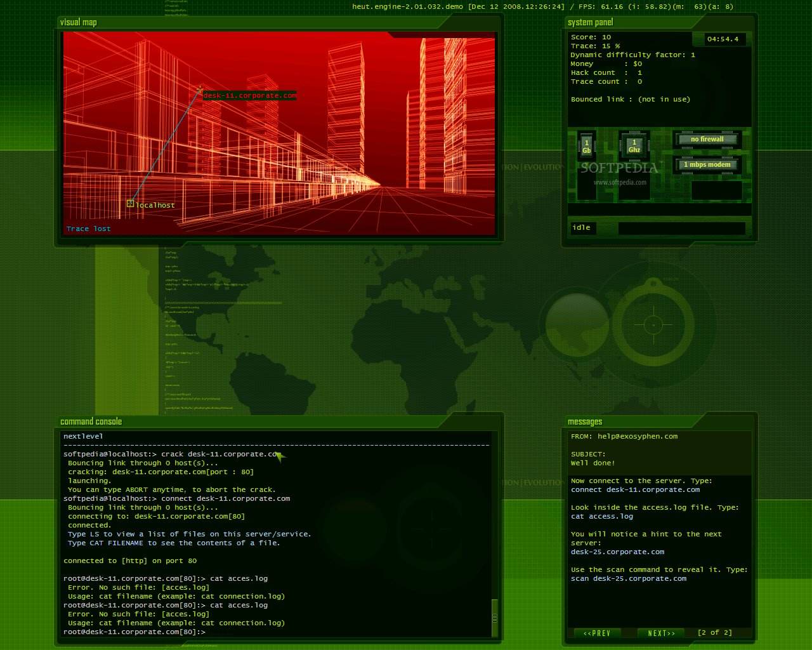Click the empty hardware slot below the modem
This screenshot has height=650, width=812.
(716, 190)
